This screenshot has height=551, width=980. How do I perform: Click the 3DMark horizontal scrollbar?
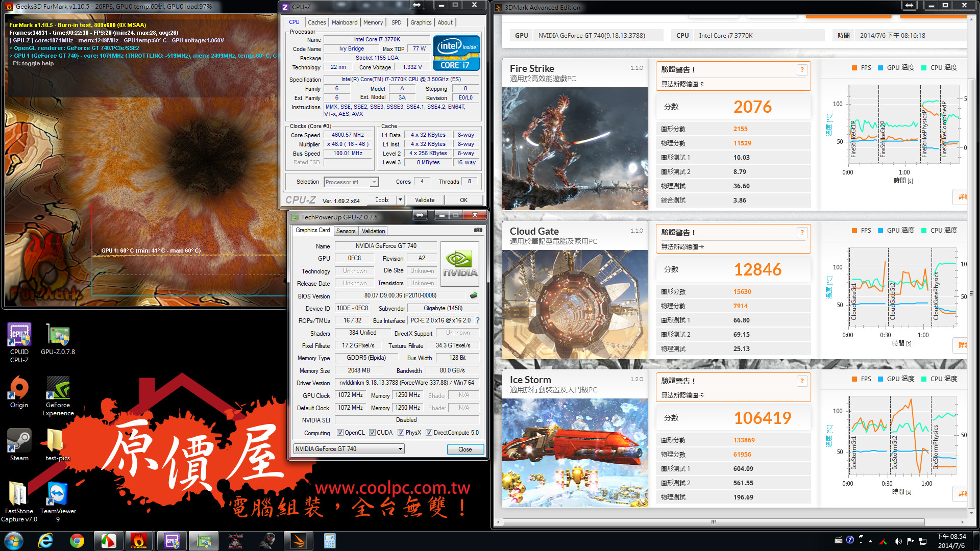coord(713,522)
